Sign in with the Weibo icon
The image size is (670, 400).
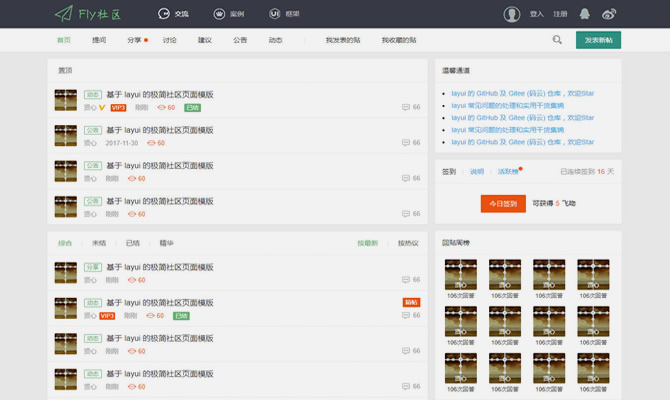click(609, 14)
